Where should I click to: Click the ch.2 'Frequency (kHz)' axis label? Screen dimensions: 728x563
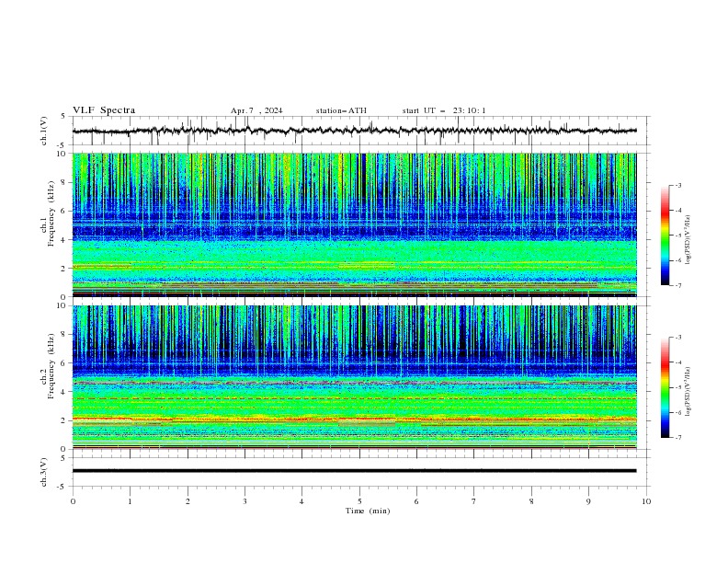coord(51,366)
